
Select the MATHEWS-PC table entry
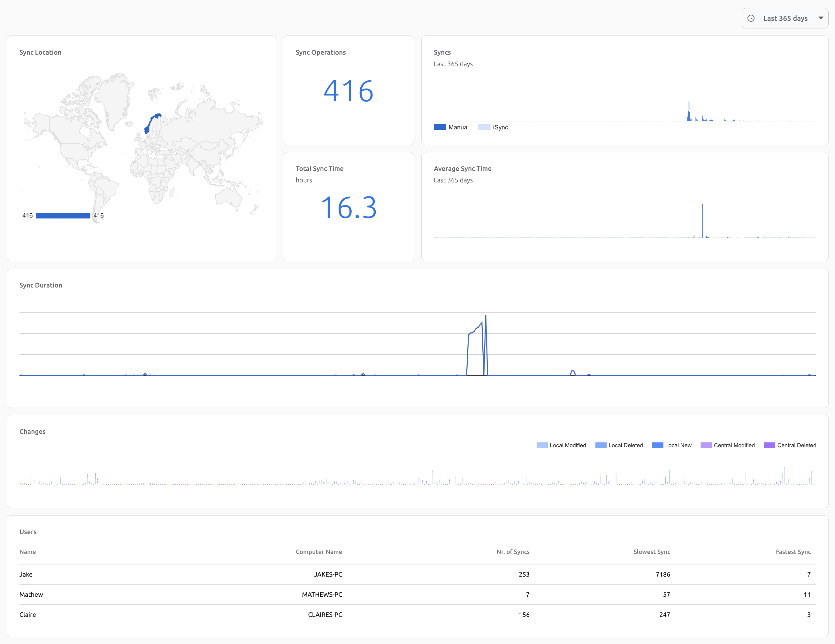(322, 595)
